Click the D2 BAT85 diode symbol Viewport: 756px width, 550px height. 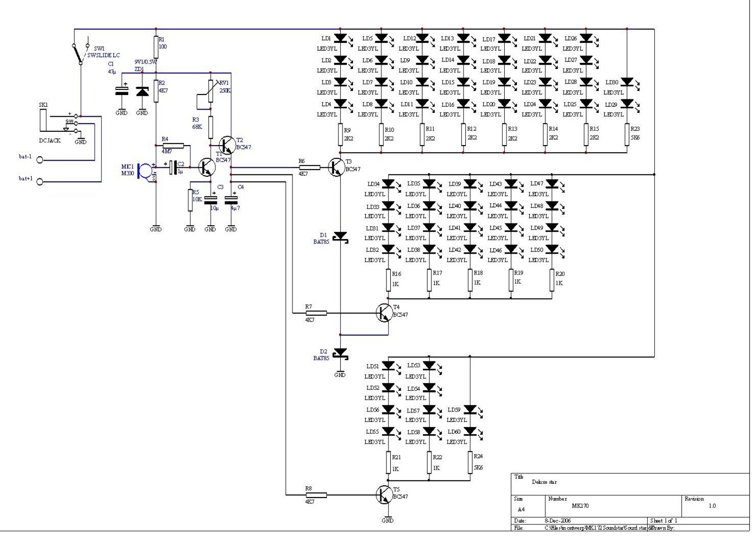point(340,353)
